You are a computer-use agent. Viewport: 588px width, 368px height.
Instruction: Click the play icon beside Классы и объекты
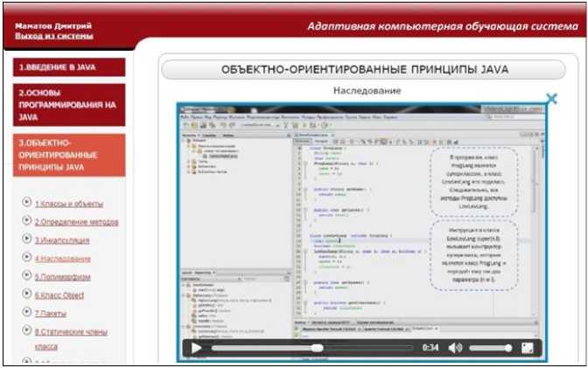pos(26,202)
